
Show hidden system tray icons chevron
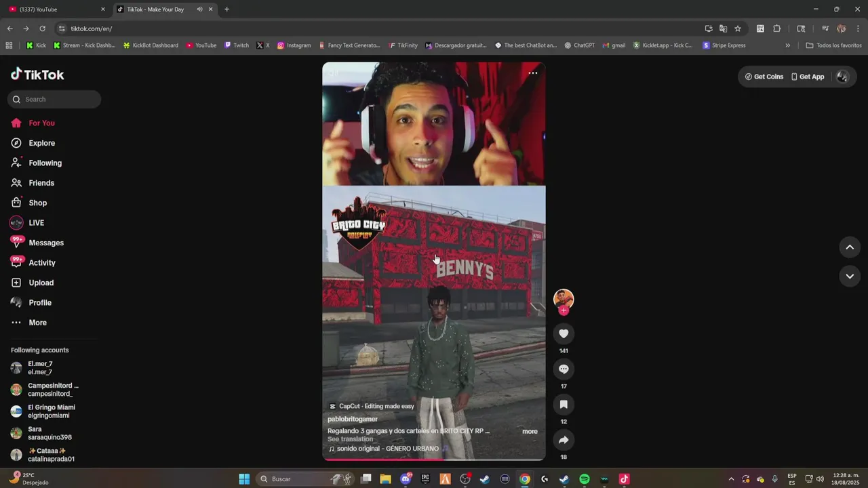point(731,479)
